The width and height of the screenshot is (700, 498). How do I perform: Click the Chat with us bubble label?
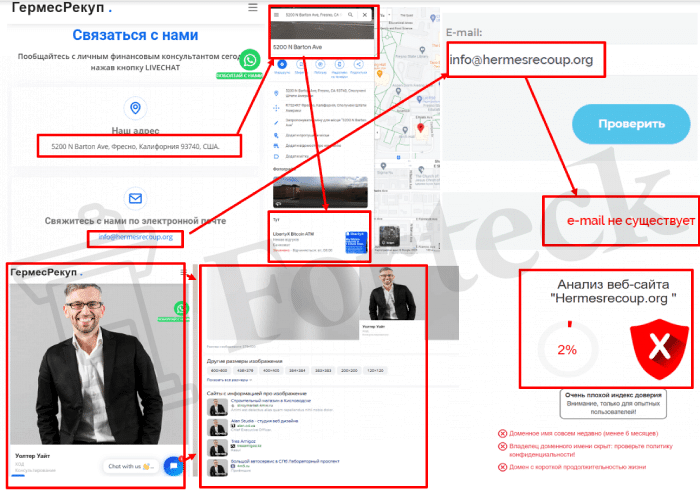click(x=131, y=466)
